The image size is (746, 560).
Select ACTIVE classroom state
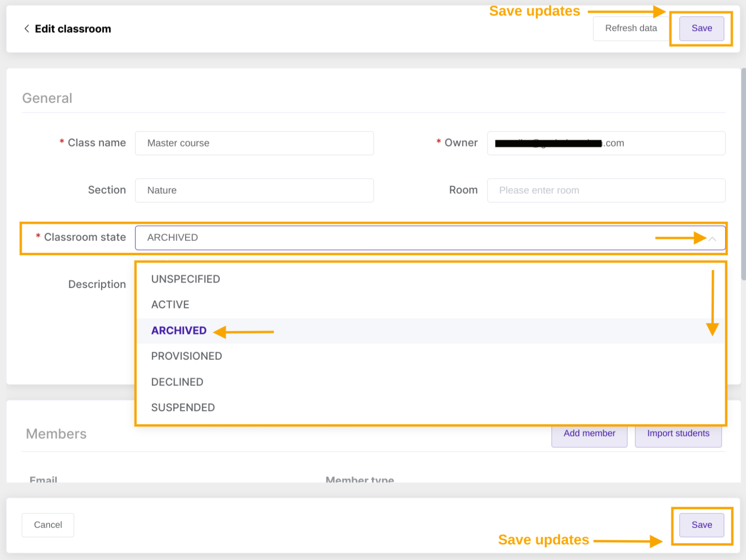[x=170, y=305]
